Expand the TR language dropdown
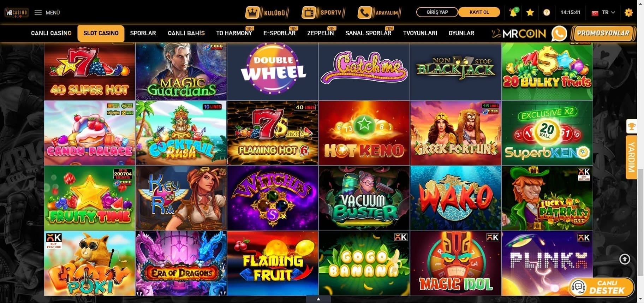644x303 pixels. 603,12
